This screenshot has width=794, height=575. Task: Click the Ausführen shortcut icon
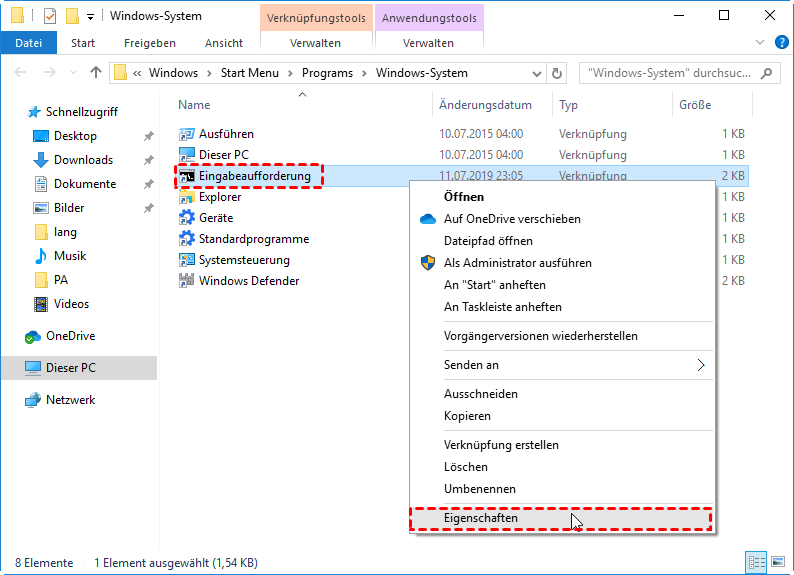click(186, 134)
